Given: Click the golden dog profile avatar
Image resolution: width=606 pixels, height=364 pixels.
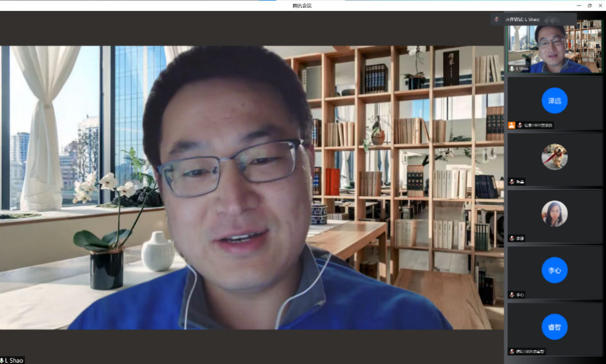Looking at the screenshot, I should pos(554,156).
